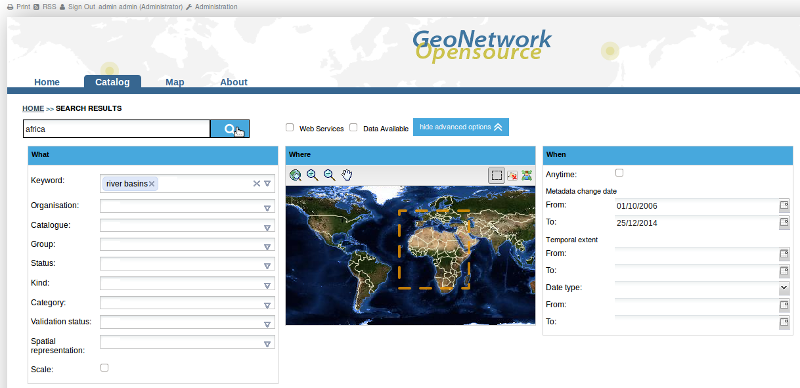The width and height of the screenshot is (800, 388).
Task: Switch to the Map tab
Action: (x=174, y=82)
